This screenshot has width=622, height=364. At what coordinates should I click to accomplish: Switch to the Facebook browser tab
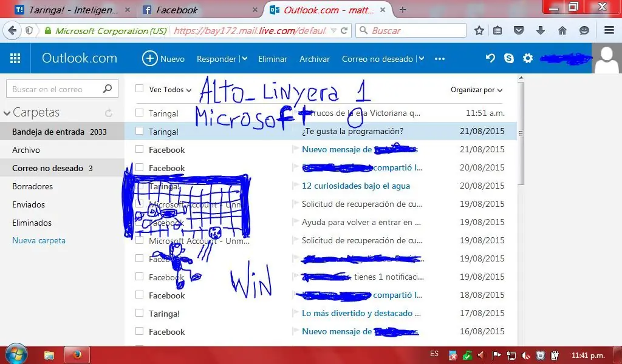pyautogui.click(x=176, y=9)
